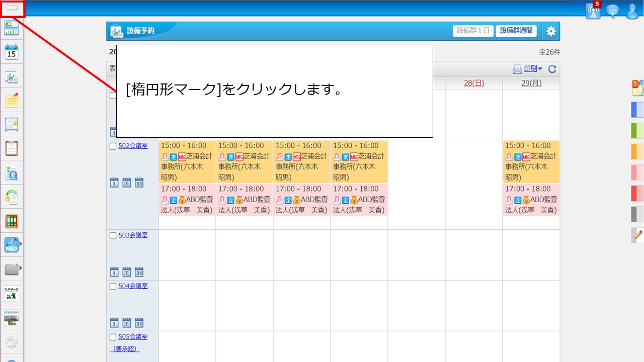Click the refresh icon next to 印刷
Screen dimensions: 644x362
pos(552,69)
